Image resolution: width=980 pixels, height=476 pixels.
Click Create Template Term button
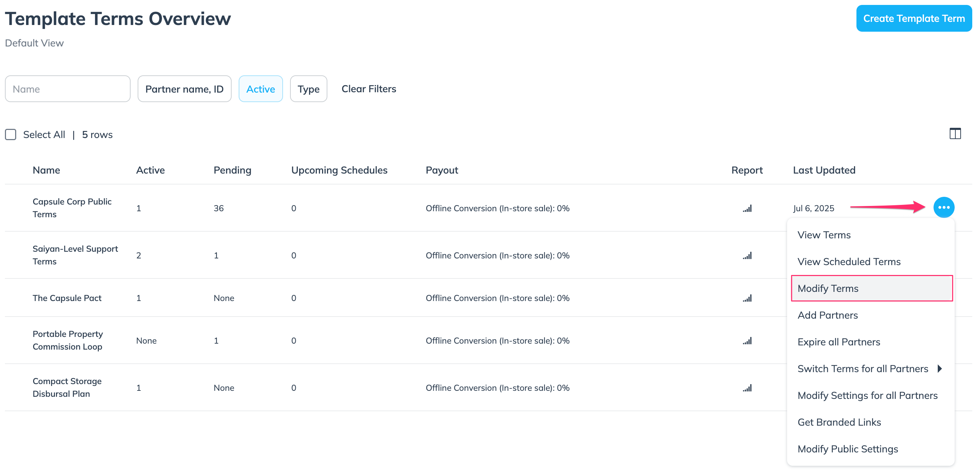(x=914, y=18)
